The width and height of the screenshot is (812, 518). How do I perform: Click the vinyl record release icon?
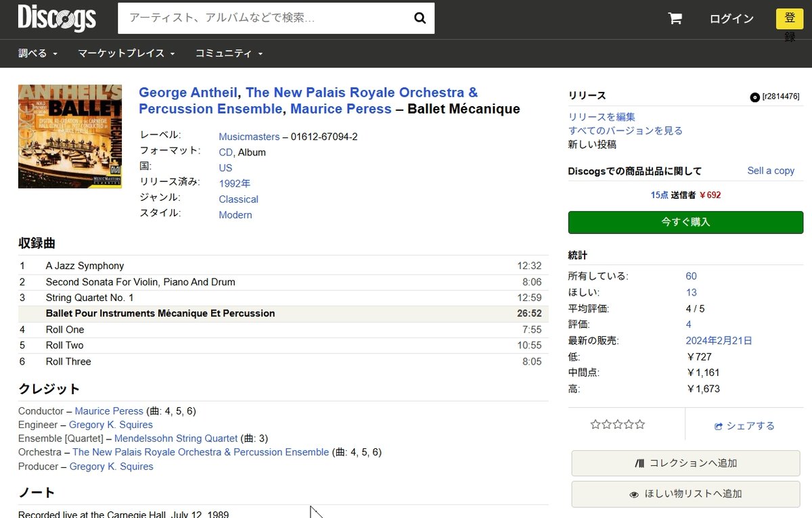pyautogui.click(x=754, y=97)
